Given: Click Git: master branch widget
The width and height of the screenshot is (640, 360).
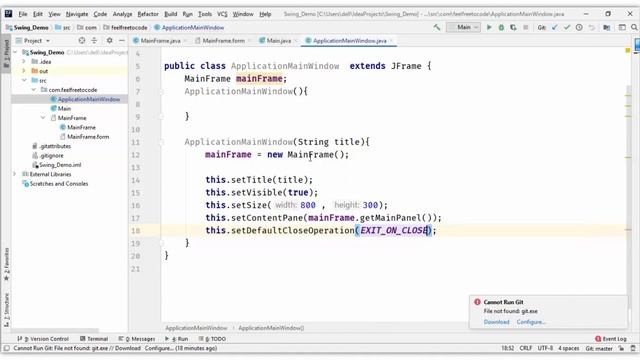Looking at the screenshot, I should click(x=599, y=348).
